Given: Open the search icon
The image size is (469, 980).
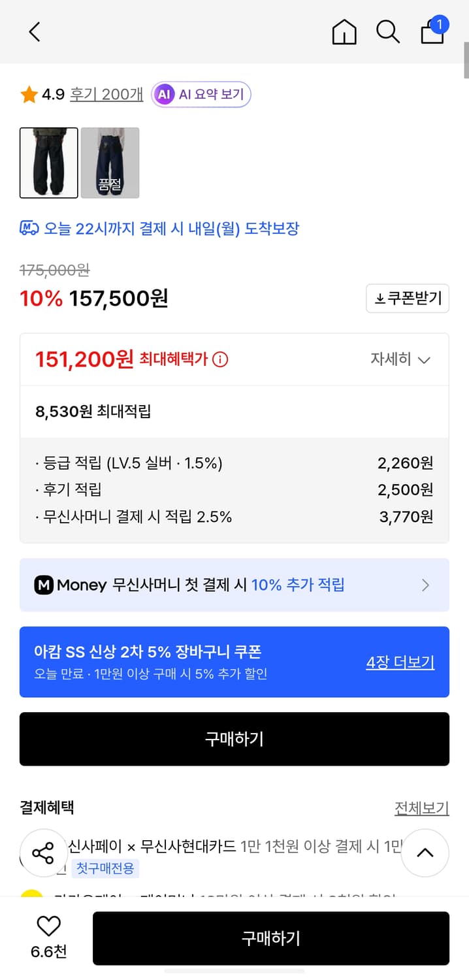Looking at the screenshot, I should pyautogui.click(x=388, y=31).
